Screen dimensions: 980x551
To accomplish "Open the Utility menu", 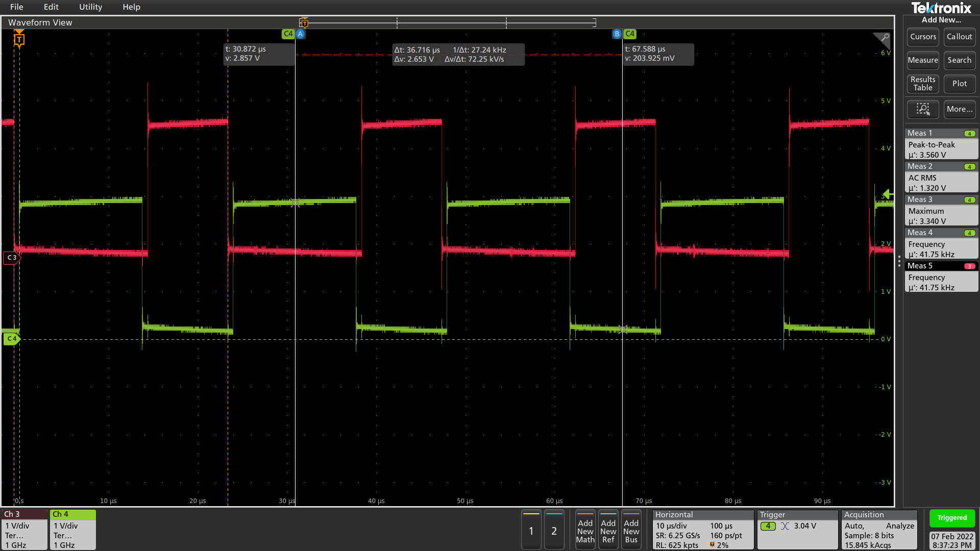I will [90, 7].
